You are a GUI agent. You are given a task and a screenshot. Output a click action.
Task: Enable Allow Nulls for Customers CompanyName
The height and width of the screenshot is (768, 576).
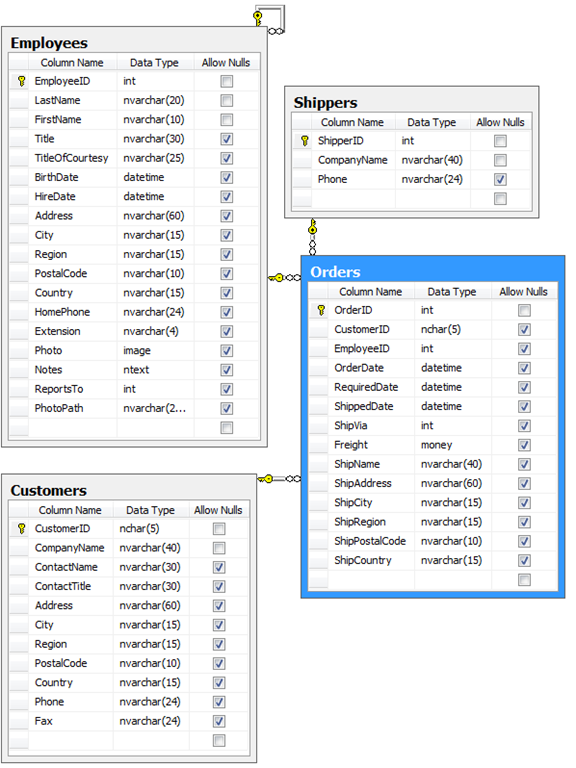(219, 548)
